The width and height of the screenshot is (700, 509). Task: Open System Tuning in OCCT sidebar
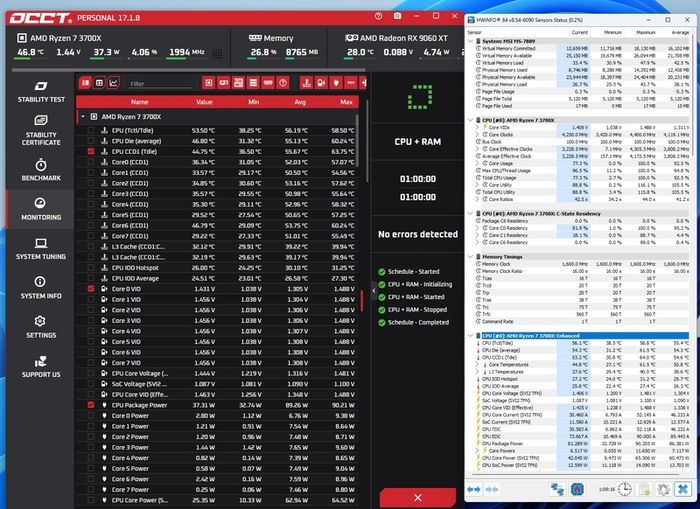41,249
